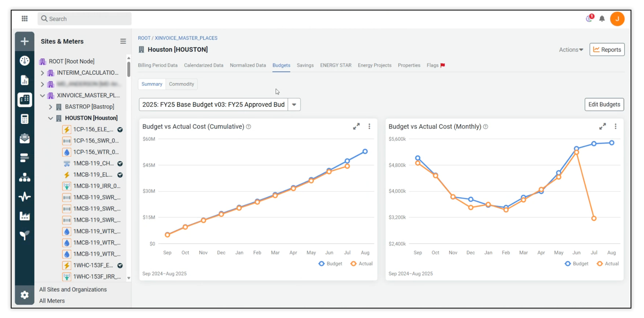
Task: Click the plus icon in left sidebar
Action: point(25,41)
